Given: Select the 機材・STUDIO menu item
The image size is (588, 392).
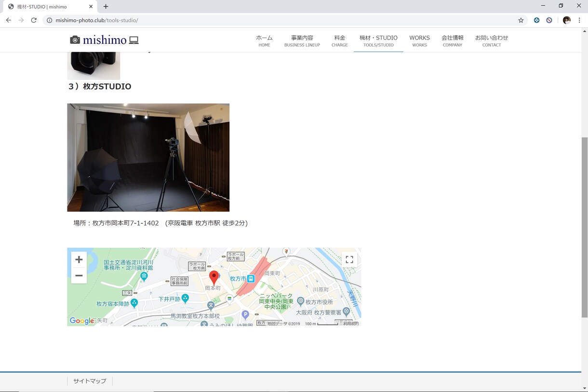Looking at the screenshot, I should (x=378, y=41).
